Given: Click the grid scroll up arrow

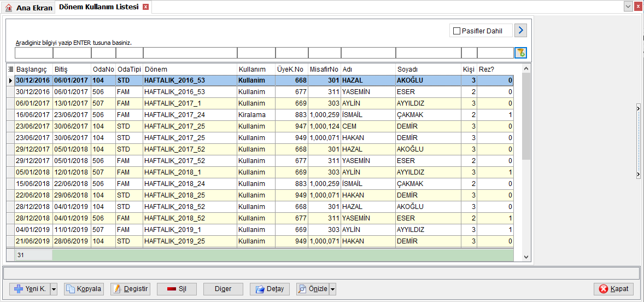Looking at the screenshot, I should click(x=526, y=68).
